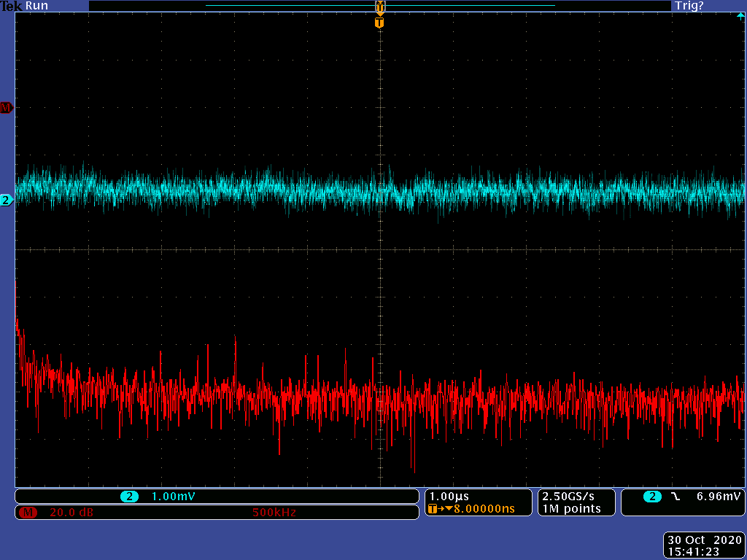Select the 20.0 dB math scale readout
The image size is (747, 560).
click(x=71, y=513)
